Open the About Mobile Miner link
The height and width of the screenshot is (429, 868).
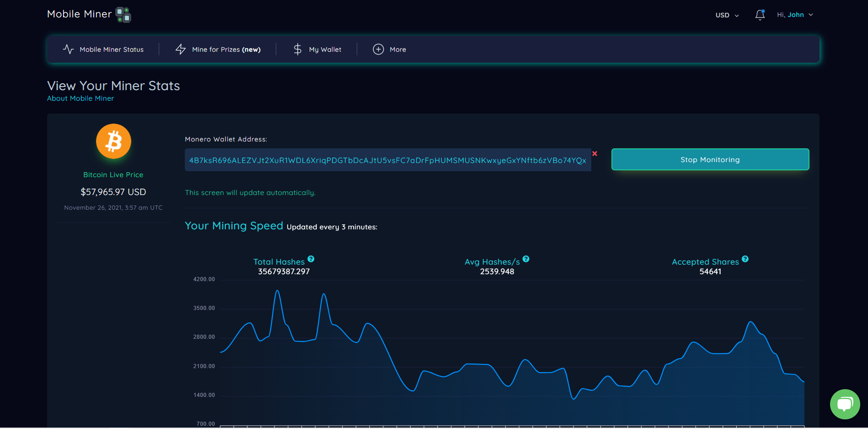click(x=80, y=98)
